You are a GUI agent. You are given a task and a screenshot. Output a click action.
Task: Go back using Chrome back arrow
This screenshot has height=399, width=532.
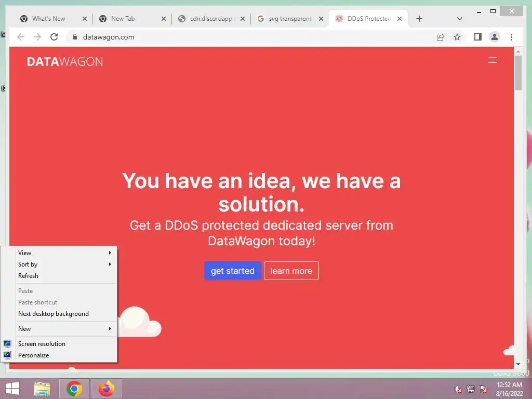(21, 37)
